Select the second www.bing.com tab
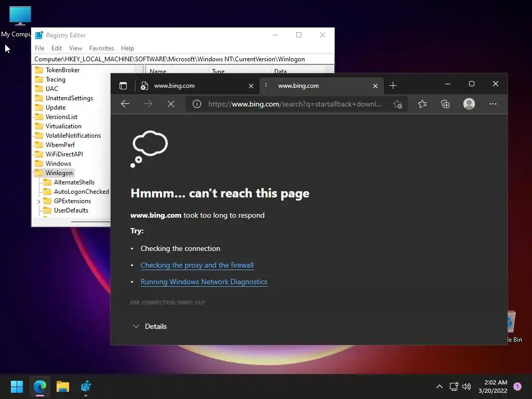Viewport: 532px width, 399px height. coord(321,86)
